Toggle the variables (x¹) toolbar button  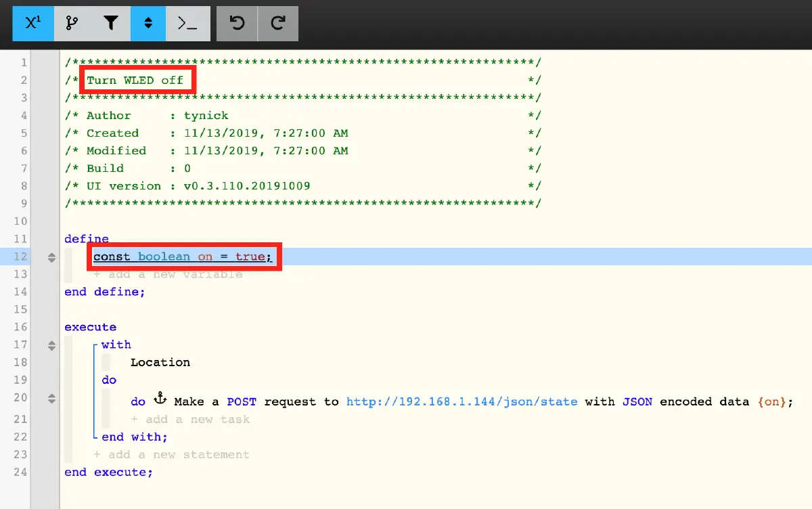click(32, 24)
